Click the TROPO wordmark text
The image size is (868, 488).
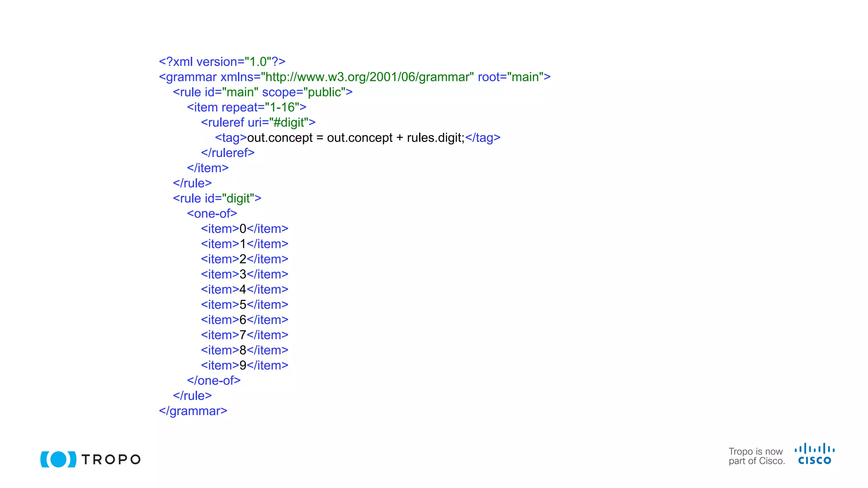pos(111,460)
